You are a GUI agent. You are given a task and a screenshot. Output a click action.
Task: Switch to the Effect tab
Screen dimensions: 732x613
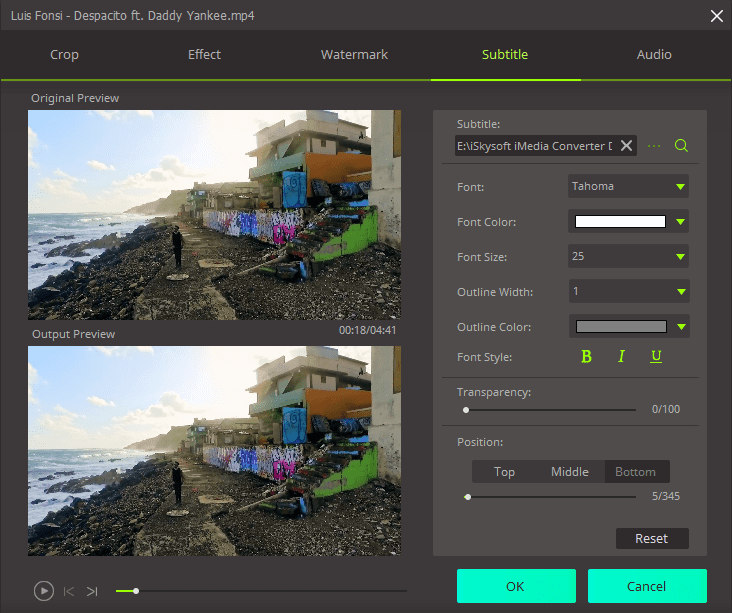[204, 55]
